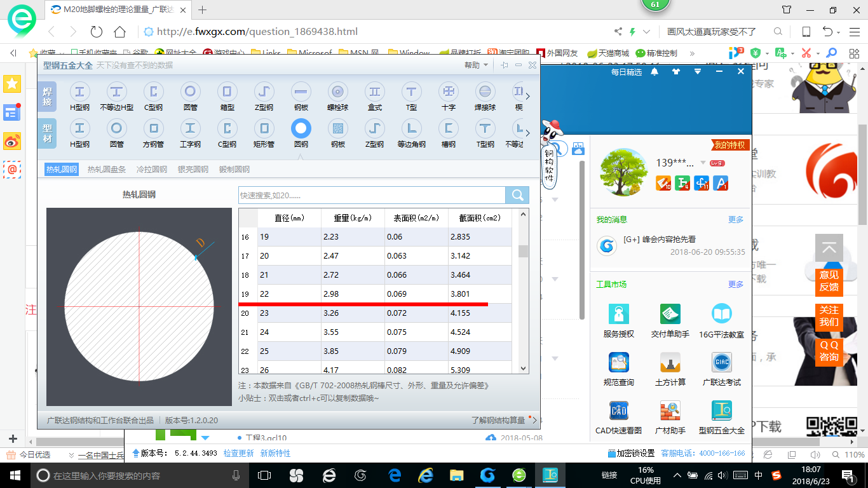Screen dimensions: 868x488
Task: Focus the 快速搜索 quick search field
Action: tap(372, 195)
